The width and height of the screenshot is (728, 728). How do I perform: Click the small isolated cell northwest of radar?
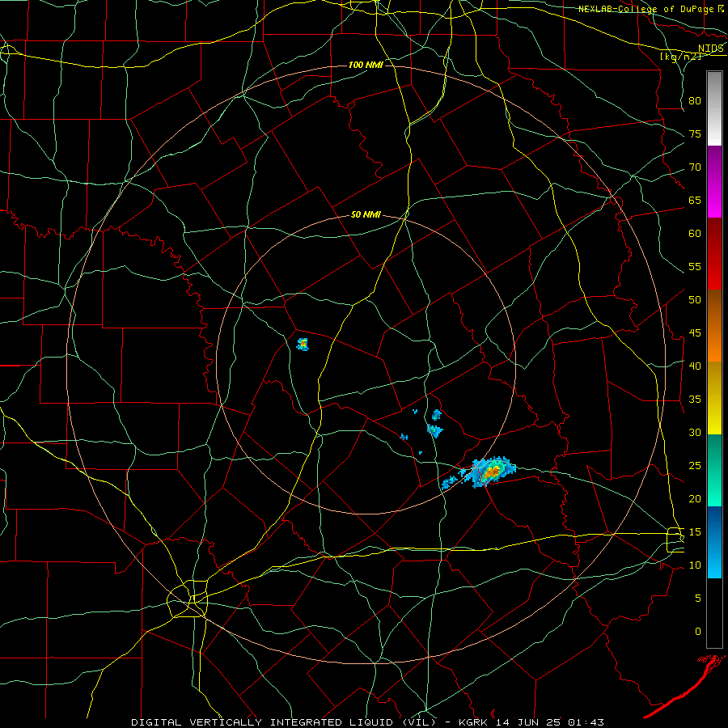click(x=303, y=344)
